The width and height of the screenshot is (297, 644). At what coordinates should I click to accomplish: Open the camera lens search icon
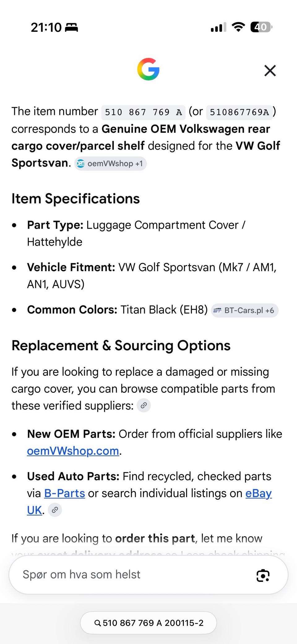(263, 575)
